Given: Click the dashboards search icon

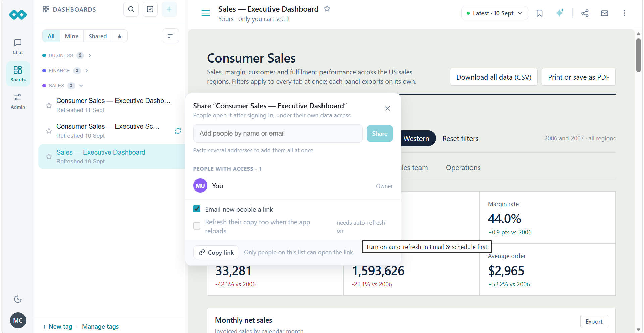Looking at the screenshot, I should pyautogui.click(x=131, y=9).
